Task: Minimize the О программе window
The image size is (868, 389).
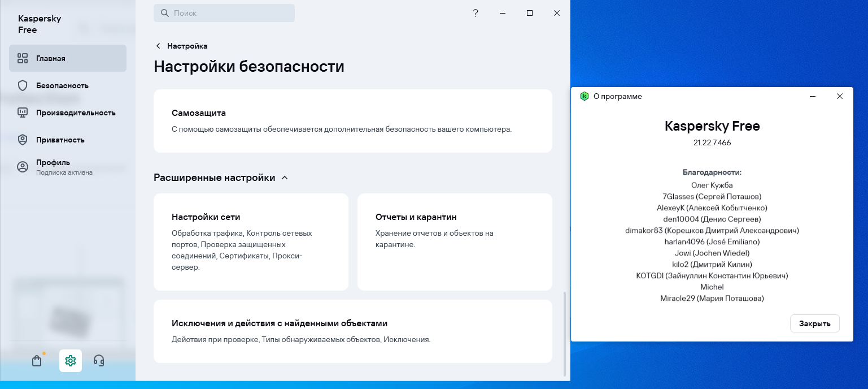Action: pos(813,96)
